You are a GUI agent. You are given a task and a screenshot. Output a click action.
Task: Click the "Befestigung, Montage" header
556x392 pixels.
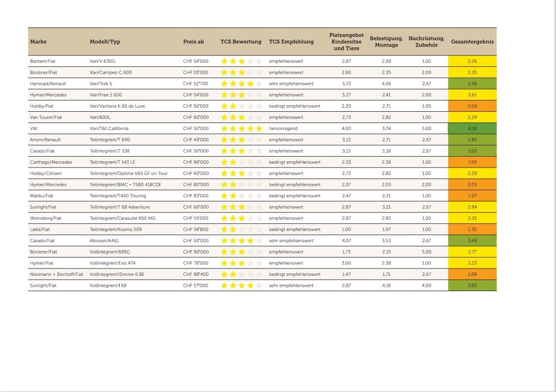[x=386, y=42]
